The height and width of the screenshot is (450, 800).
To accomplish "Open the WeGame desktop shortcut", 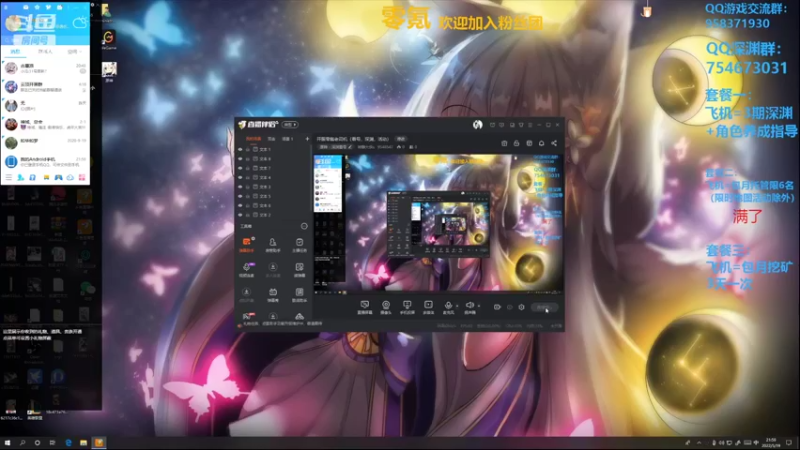I will (x=109, y=39).
